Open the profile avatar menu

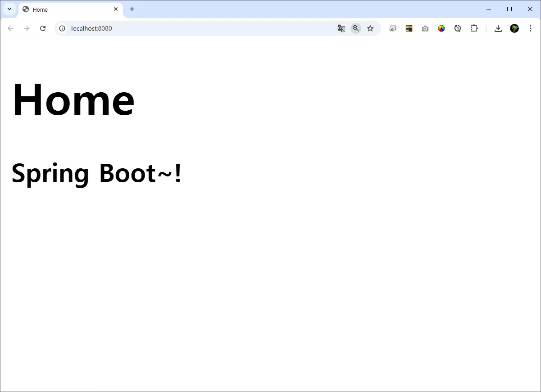click(514, 28)
